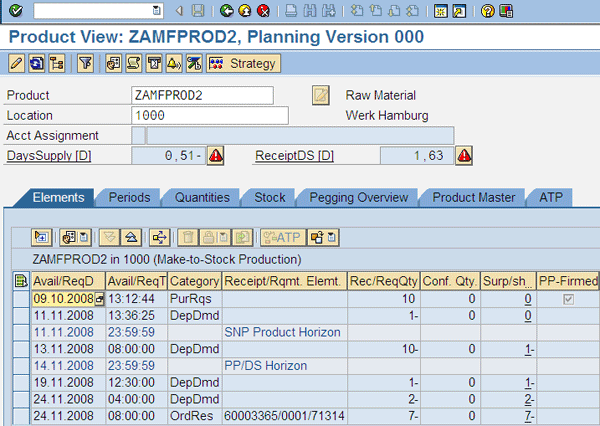Click the green Enter checkmark icon
This screenshot has width=600, height=426.
16,11
